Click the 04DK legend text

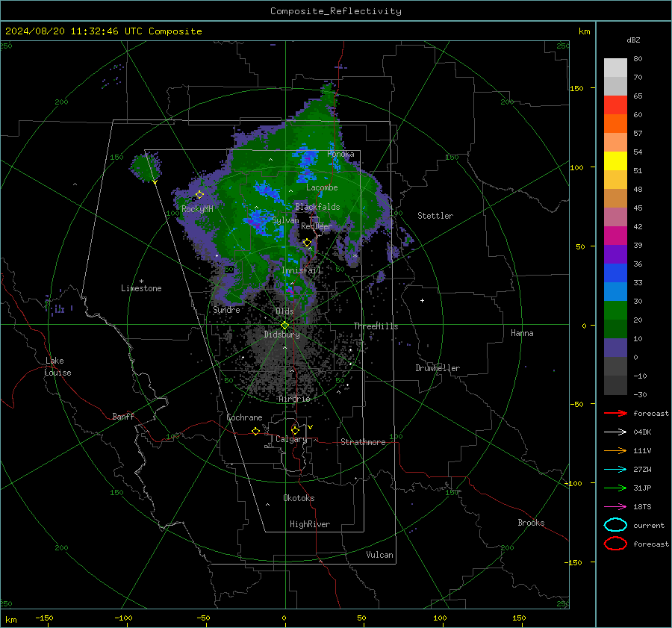tap(642, 432)
